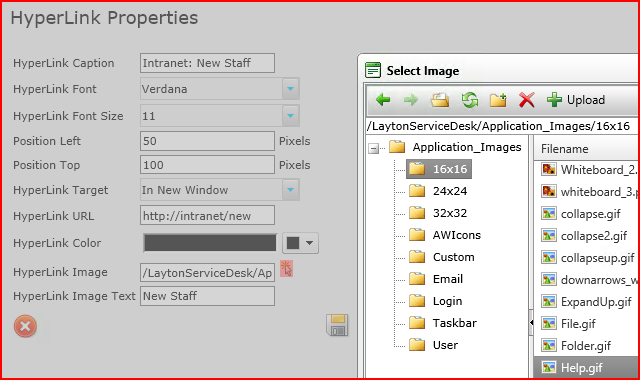
Task: Create a new folder with toolbar icon
Action: pyautogui.click(x=498, y=100)
